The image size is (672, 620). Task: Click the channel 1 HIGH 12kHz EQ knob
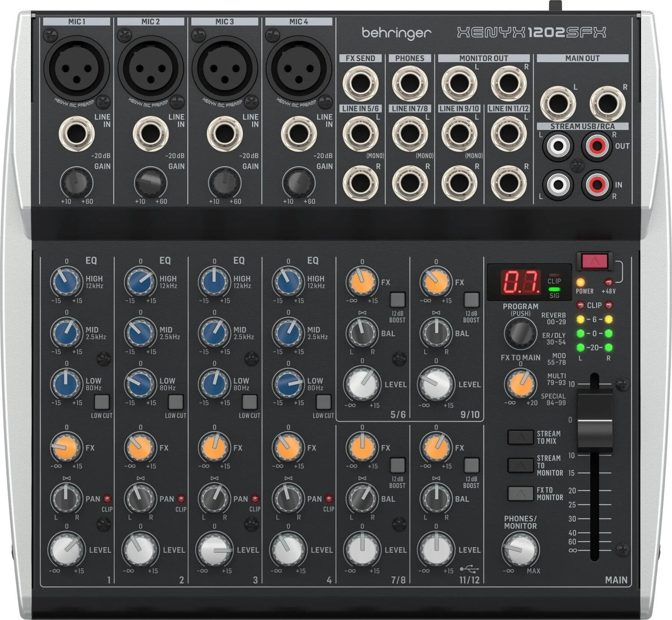pos(66,282)
